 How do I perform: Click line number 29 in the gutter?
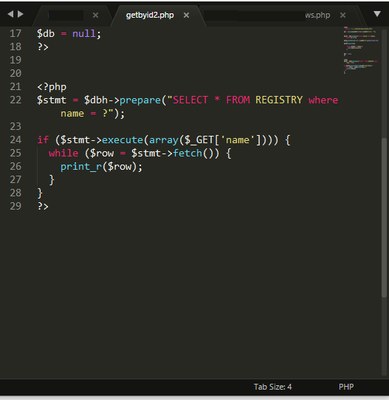15,206
